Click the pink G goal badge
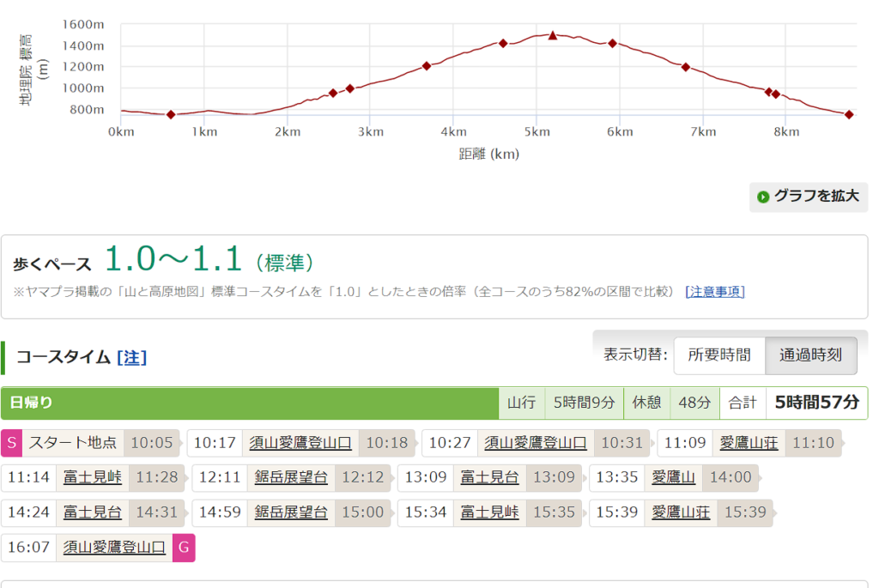879x588 pixels. [x=184, y=547]
